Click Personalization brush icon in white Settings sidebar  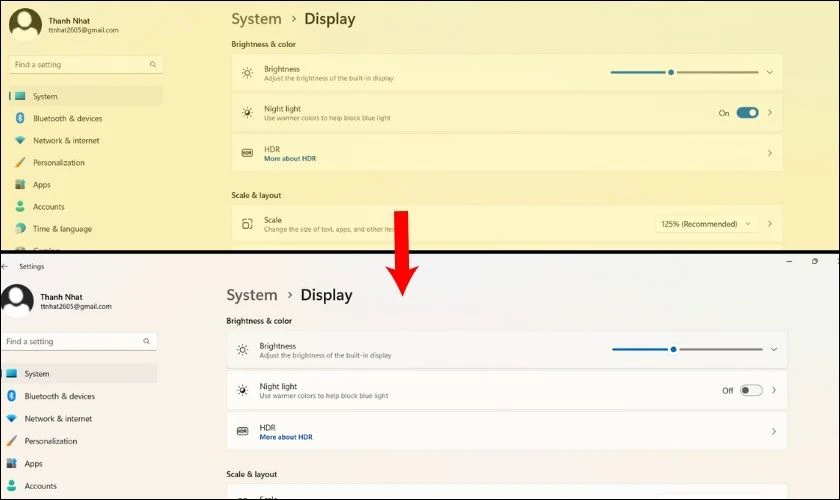click(12, 441)
